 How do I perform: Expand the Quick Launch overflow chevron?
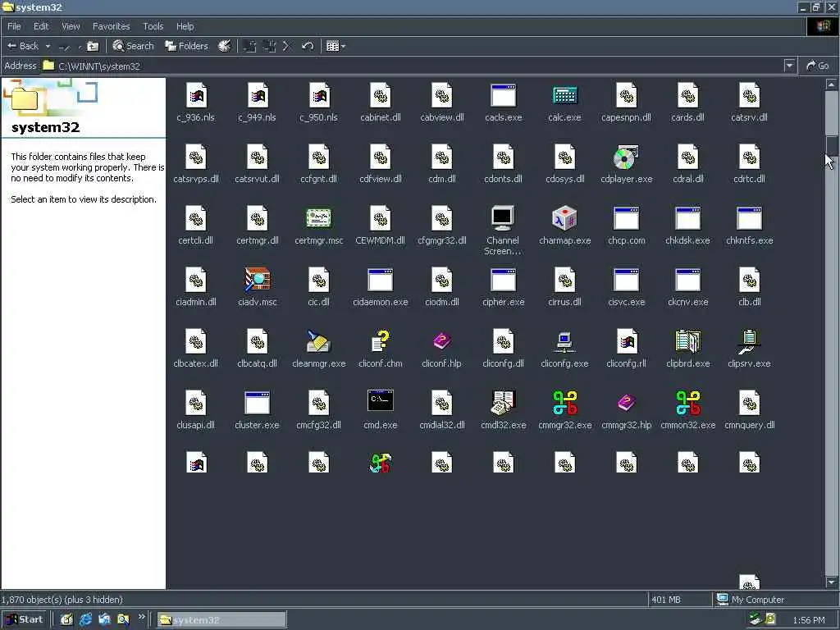click(x=141, y=617)
